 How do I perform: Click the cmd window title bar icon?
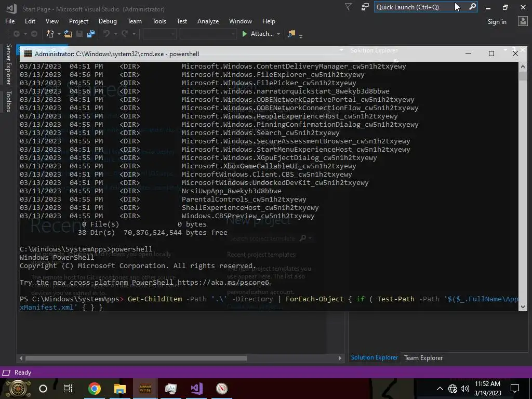click(28, 54)
